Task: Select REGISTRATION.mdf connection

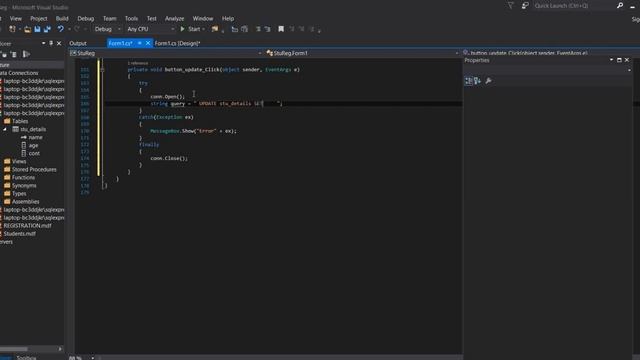Action: pos(27,226)
